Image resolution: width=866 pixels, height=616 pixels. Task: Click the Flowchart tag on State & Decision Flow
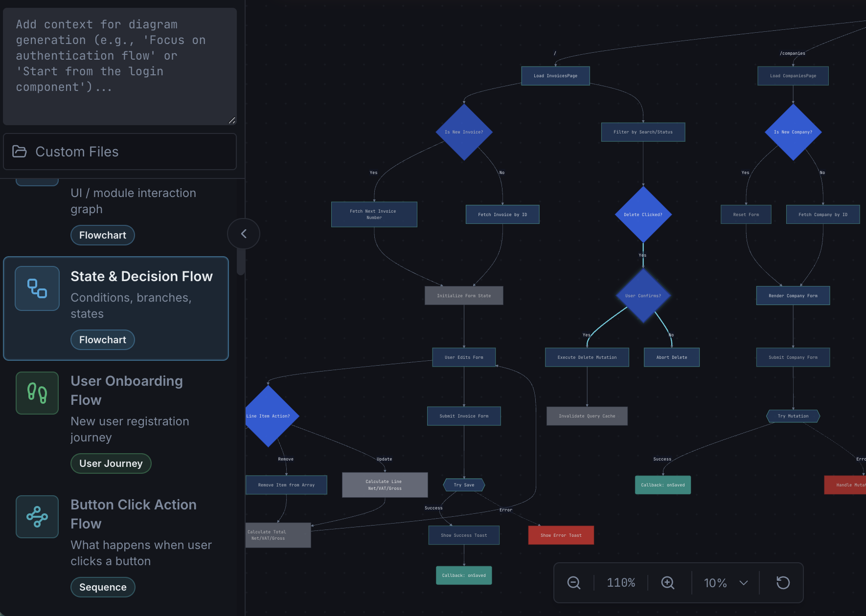pos(102,339)
